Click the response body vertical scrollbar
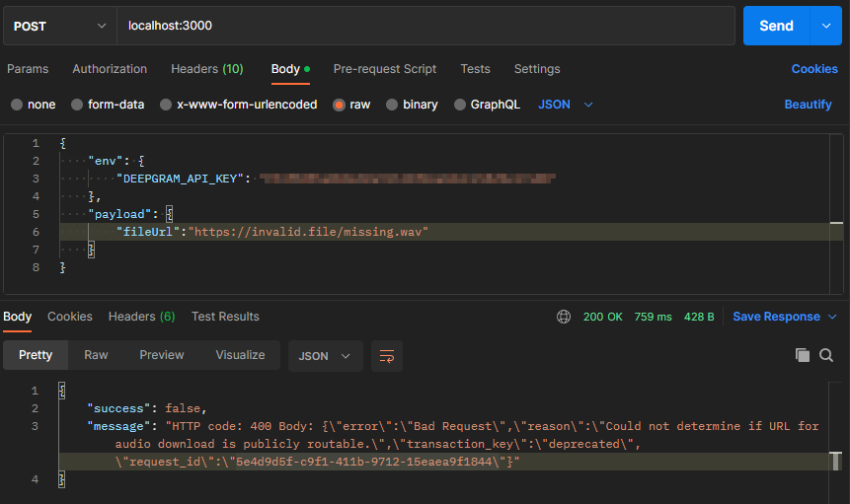The width and height of the screenshot is (850, 504). pyautogui.click(x=836, y=461)
